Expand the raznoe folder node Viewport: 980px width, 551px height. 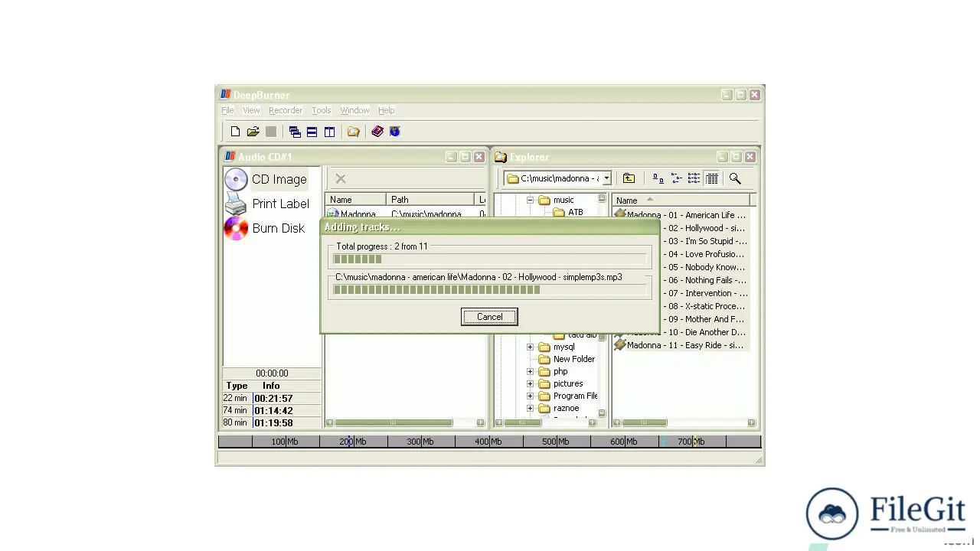530,408
